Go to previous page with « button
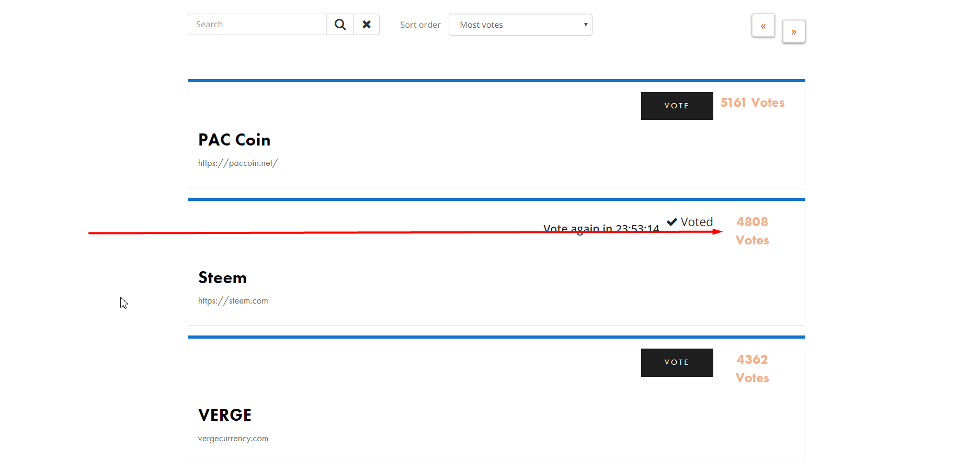The height and width of the screenshot is (470, 980). 763,26
